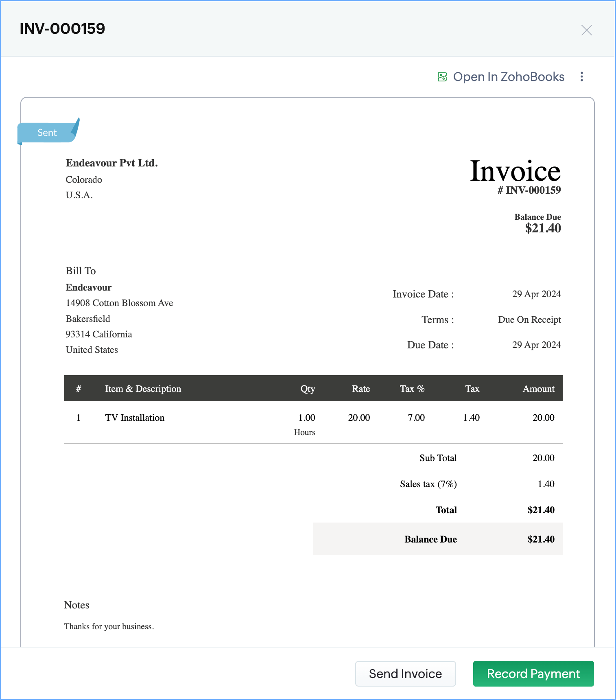Click the Due Date value 29 Apr 2024
Viewport: 616px width, 700px height.
[x=536, y=345]
